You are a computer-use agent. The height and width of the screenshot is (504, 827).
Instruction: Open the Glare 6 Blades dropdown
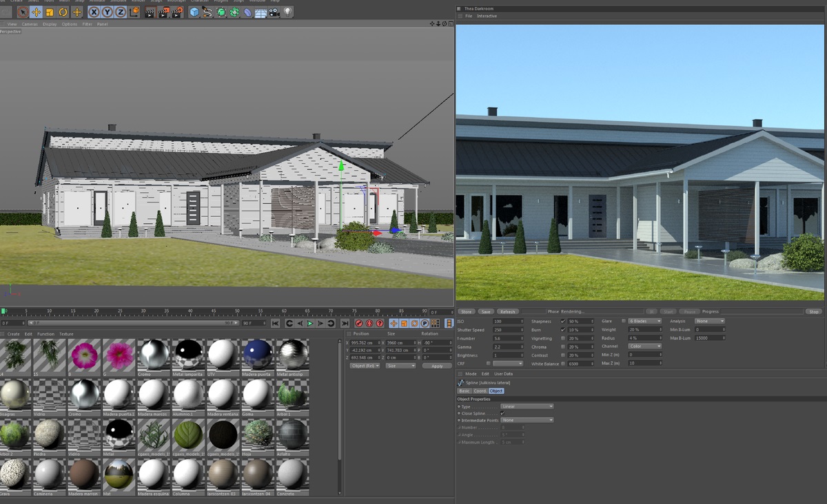[x=644, y=321]
